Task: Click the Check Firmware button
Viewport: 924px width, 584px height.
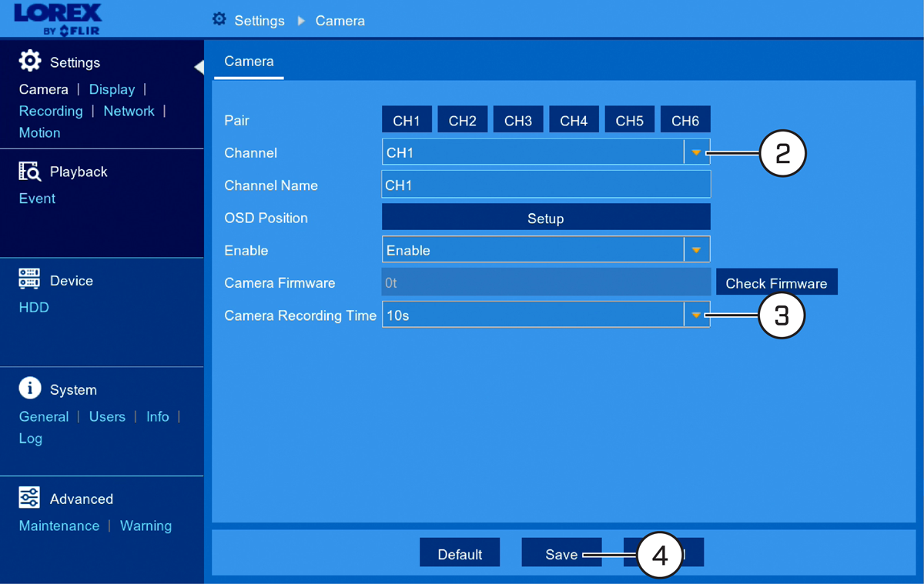Action: coord(776,282)
